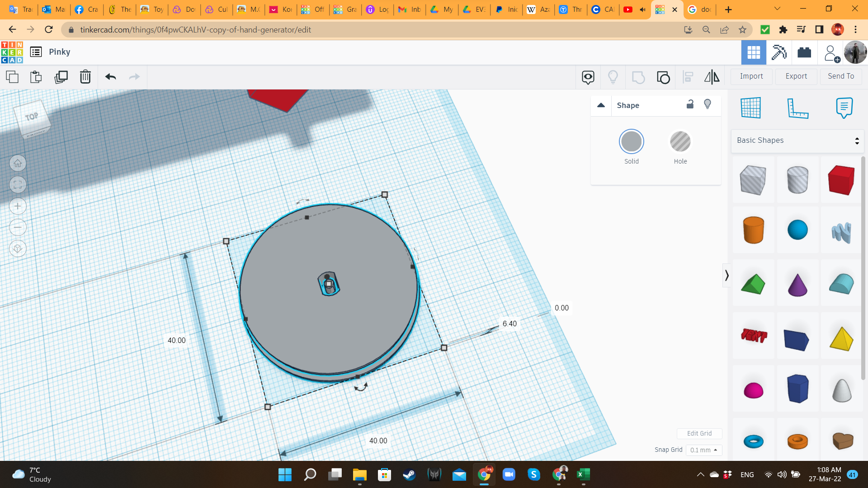Collapse the shapes sidebar arrow

[726, 275]
